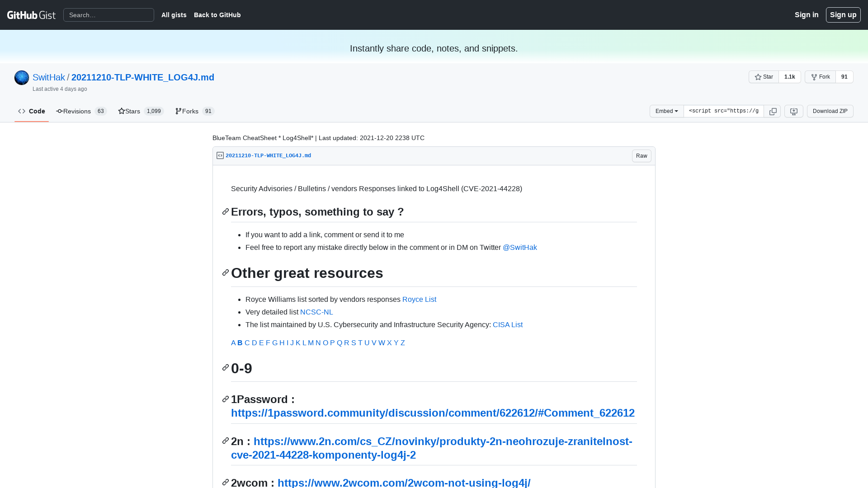Click the Last active 4 days ago text
Image resolution: width=868 pixels, height=488 pixels.
(60, 89)
